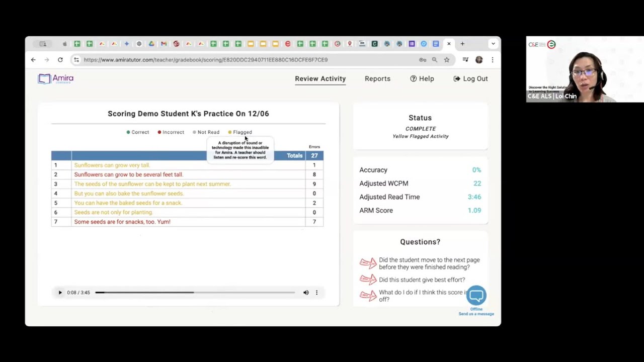Open question about student moving to next page

(x=429, y=263)
